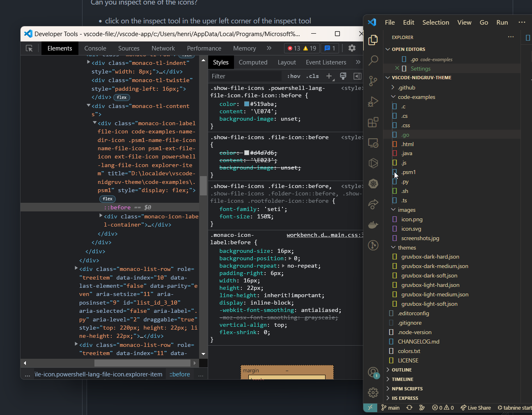The height and width of the screenshot is (415, 532).
Task: Collapse the themes folder in Explorer
Action: coord(393,247)
